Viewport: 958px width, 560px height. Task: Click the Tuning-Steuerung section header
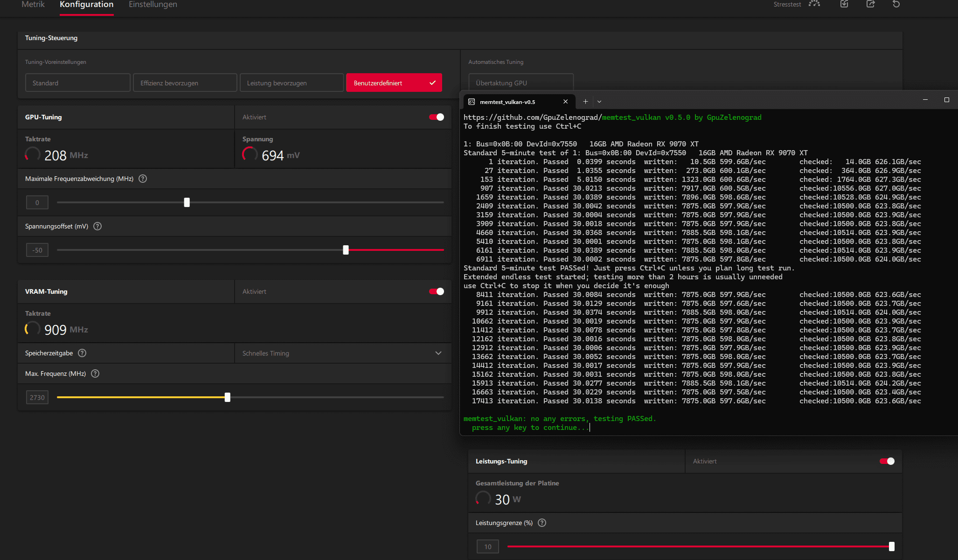click(x=51, y=38)
